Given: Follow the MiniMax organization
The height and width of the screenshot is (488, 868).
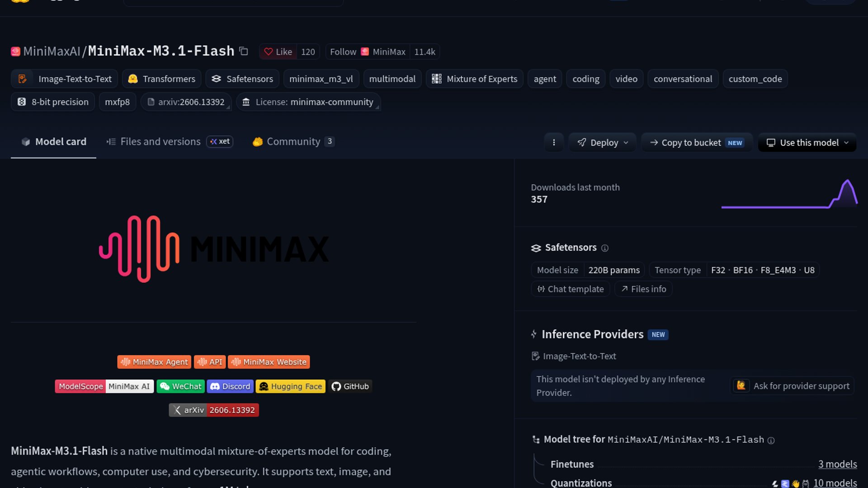Looking at the screenshot, I should point(368,52).
